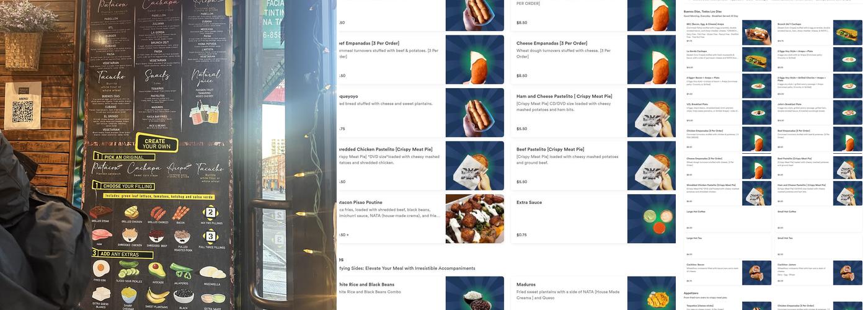Open the BEC Arepa breakfast item

pos(727,32)
